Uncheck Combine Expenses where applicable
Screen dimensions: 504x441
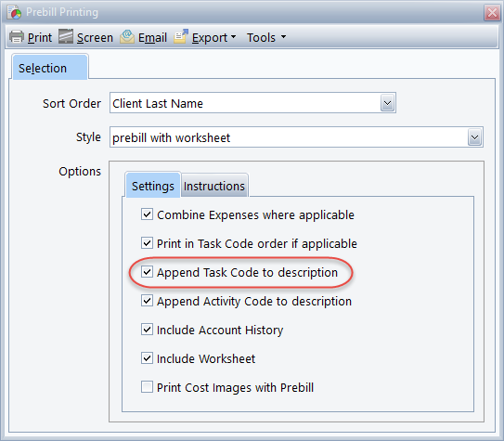[147, 214]
